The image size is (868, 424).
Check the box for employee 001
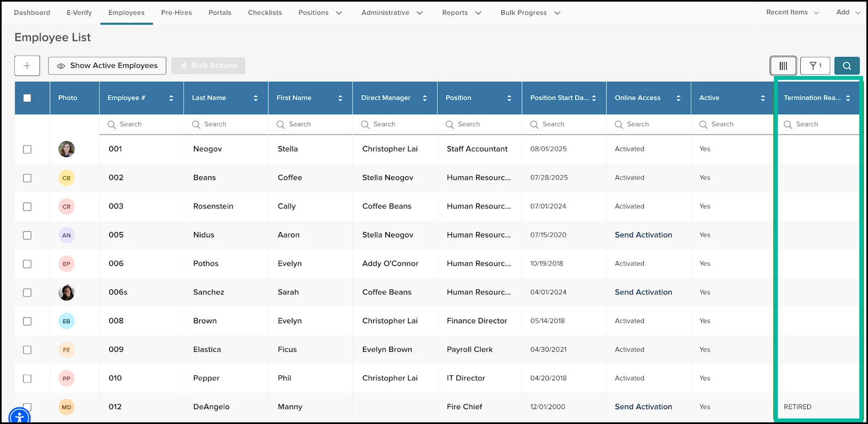tap(27, 149)
